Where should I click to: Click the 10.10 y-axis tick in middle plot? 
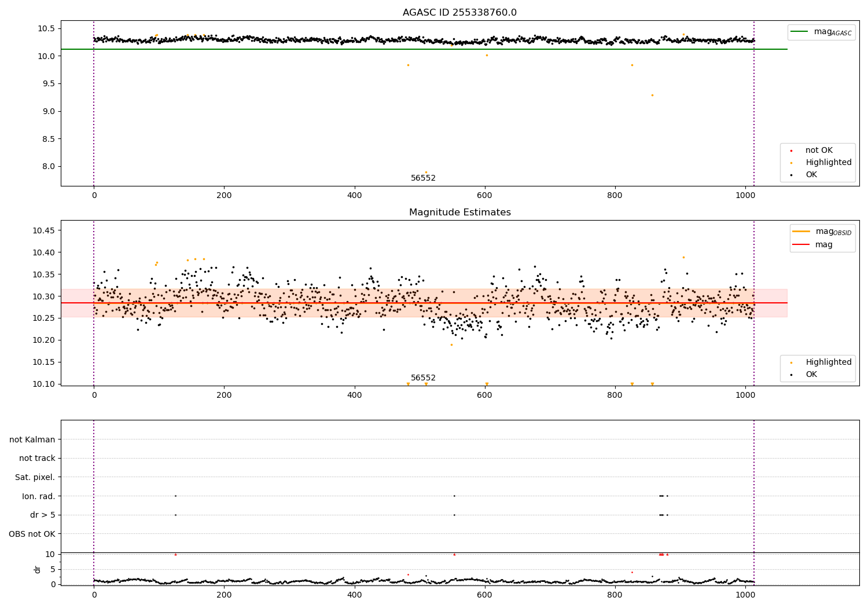(44, 384)
